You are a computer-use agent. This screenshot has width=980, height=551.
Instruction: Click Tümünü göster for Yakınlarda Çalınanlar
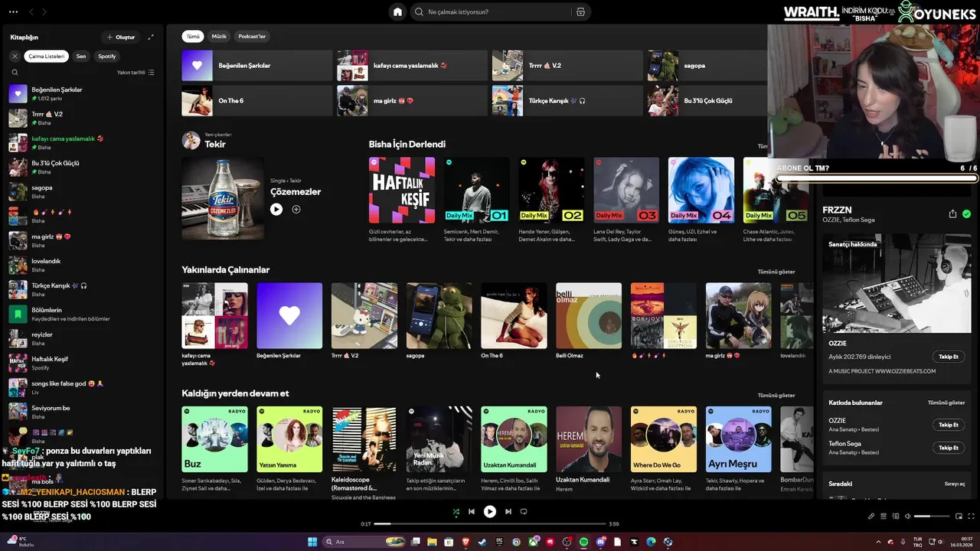click(x=776, y=272)
